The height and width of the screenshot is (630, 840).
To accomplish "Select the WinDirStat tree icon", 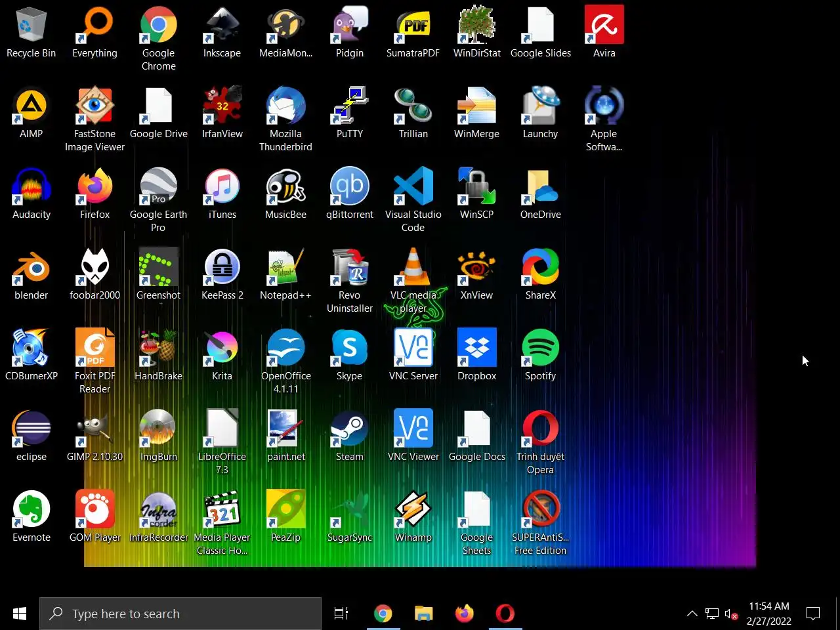I will 477,26.
